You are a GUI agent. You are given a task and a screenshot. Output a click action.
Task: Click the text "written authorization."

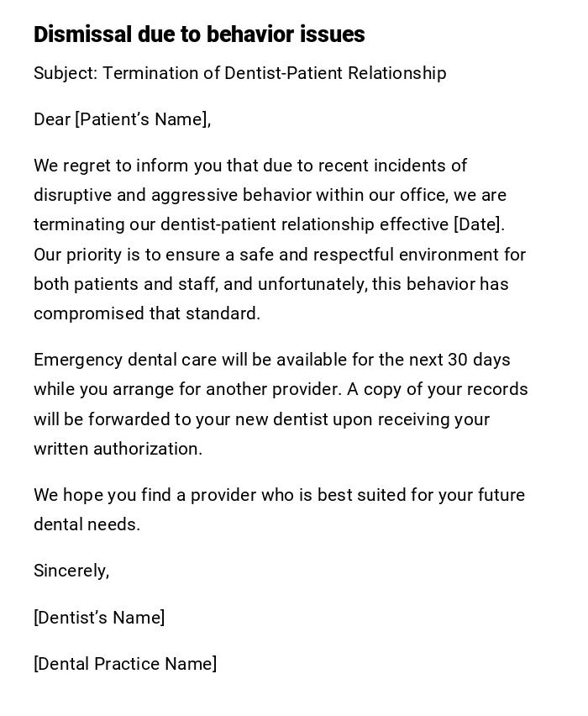coord(118,449)
